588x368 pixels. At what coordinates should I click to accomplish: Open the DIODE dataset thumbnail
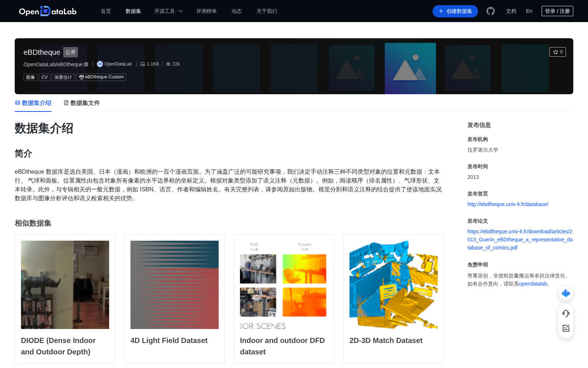coord(65,285)
